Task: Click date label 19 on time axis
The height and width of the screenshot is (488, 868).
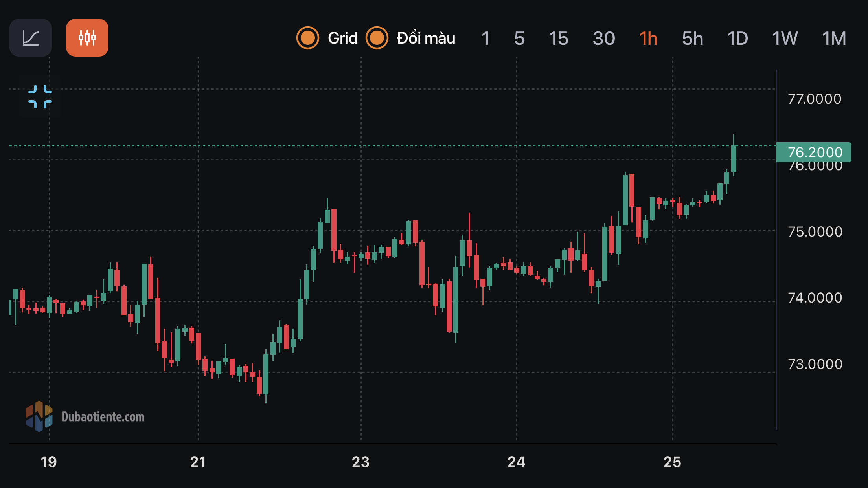Action: (49, 462)
